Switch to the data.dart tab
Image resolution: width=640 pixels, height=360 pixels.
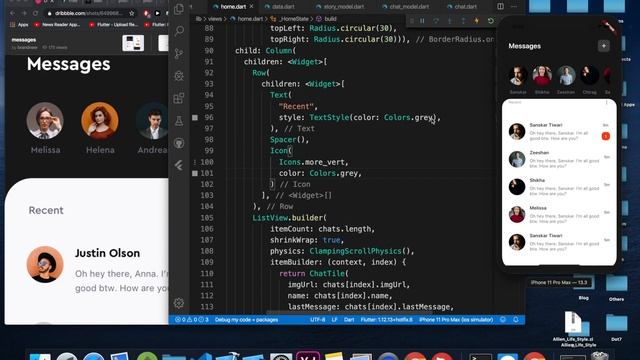coord(280,7)
